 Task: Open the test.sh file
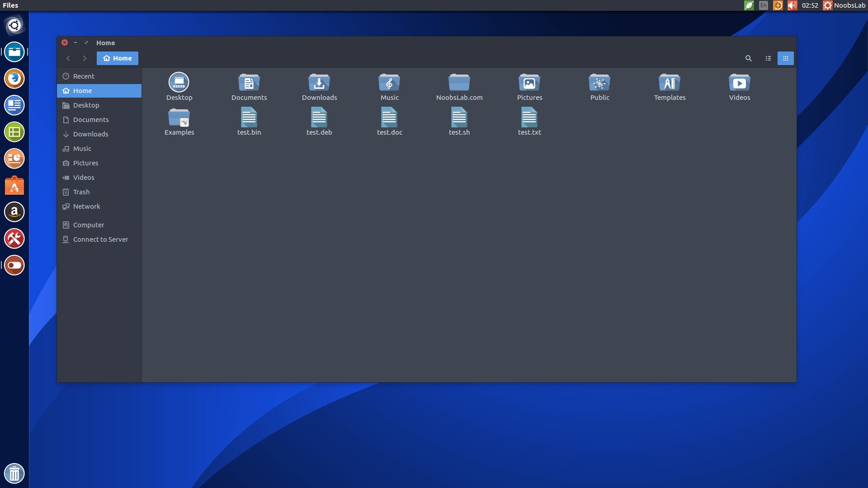pos(459,121)
